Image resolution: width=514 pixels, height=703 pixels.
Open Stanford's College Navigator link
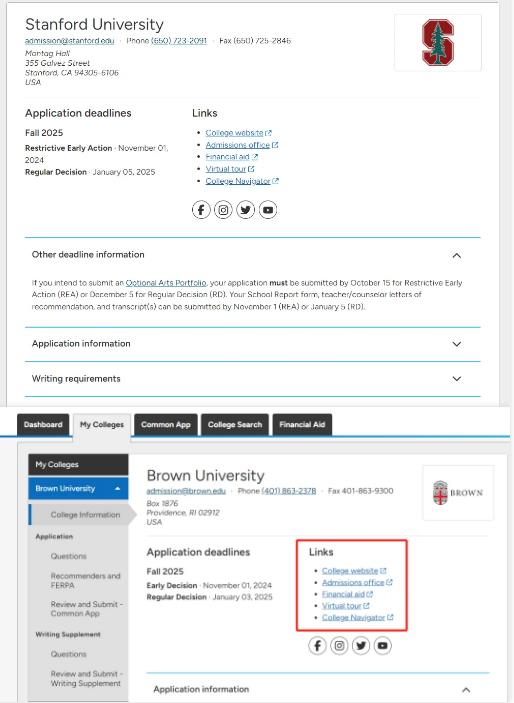242,181
